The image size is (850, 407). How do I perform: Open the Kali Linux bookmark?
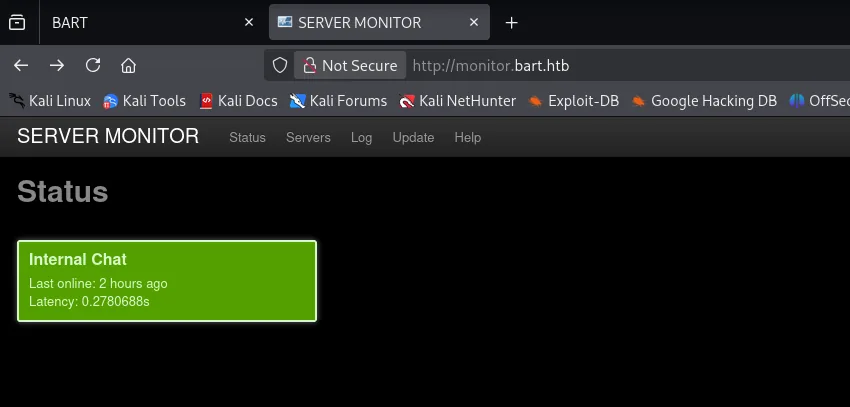click(50, 101)
